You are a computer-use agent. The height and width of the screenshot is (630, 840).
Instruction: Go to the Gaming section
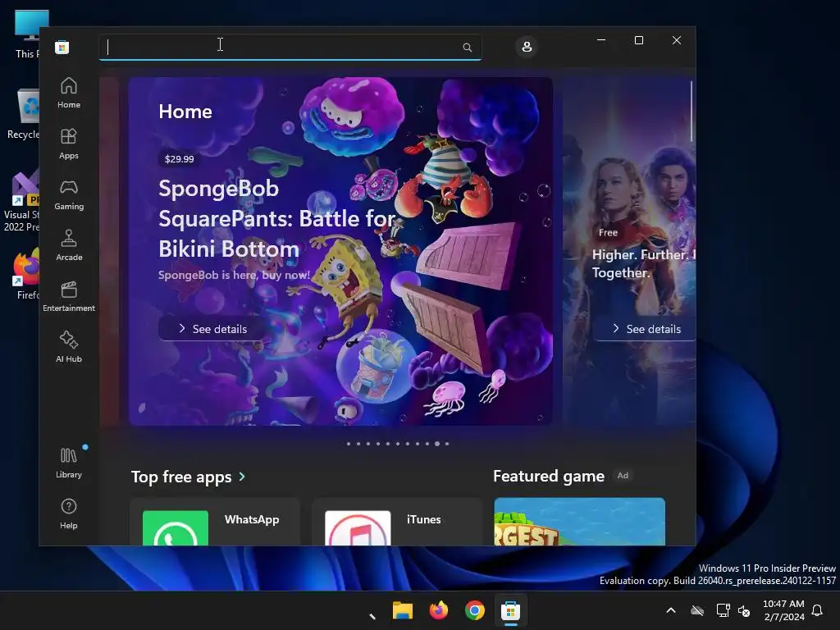click(x=69, y=195)
